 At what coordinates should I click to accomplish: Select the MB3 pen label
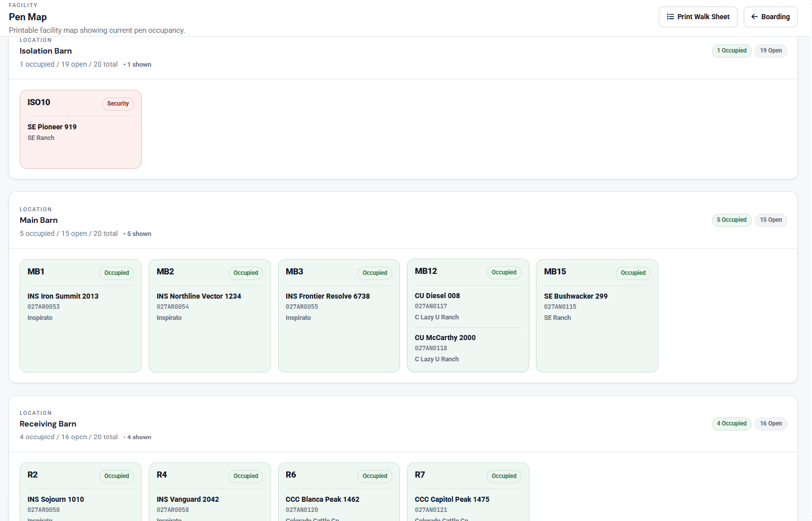click(294, 272)
